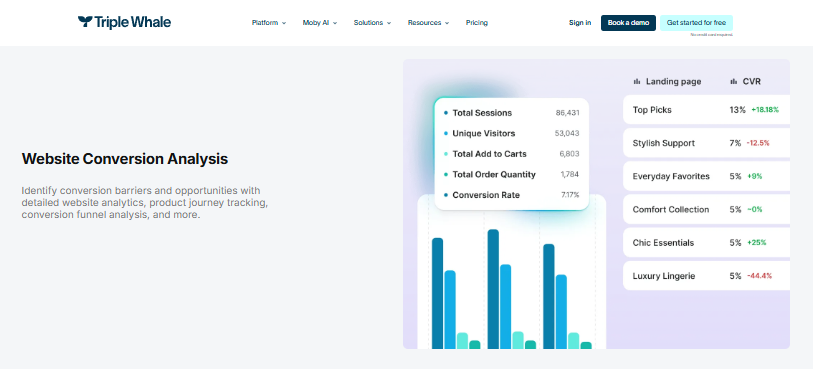Click the Triple Whale logo
This screenshot has height=369, width=813.
(124, 22)
